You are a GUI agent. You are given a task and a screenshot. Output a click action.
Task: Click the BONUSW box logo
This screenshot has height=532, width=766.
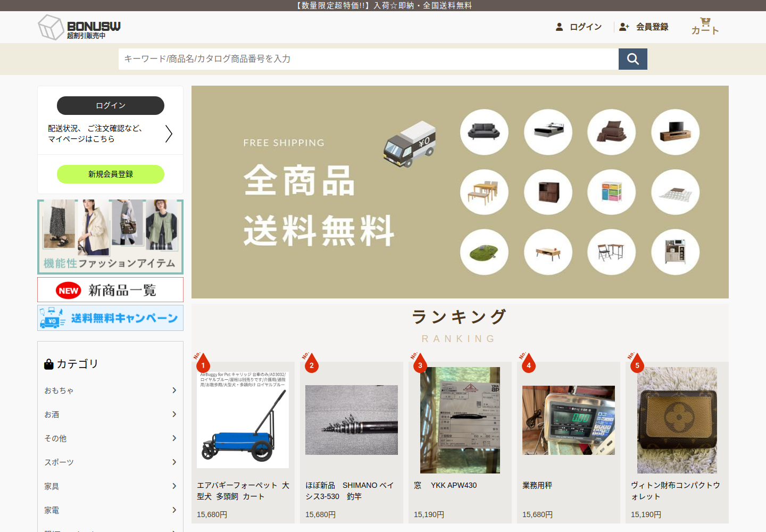pos(79,27)
